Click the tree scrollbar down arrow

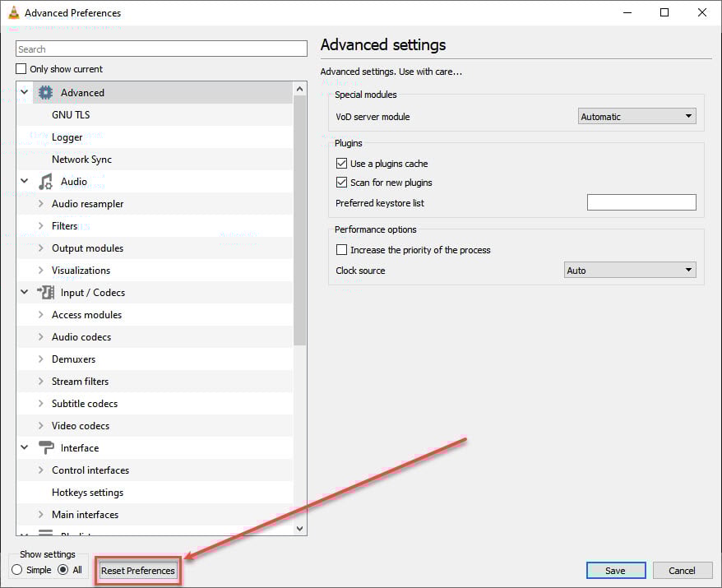pyautogui.click(x=300, y=528)
